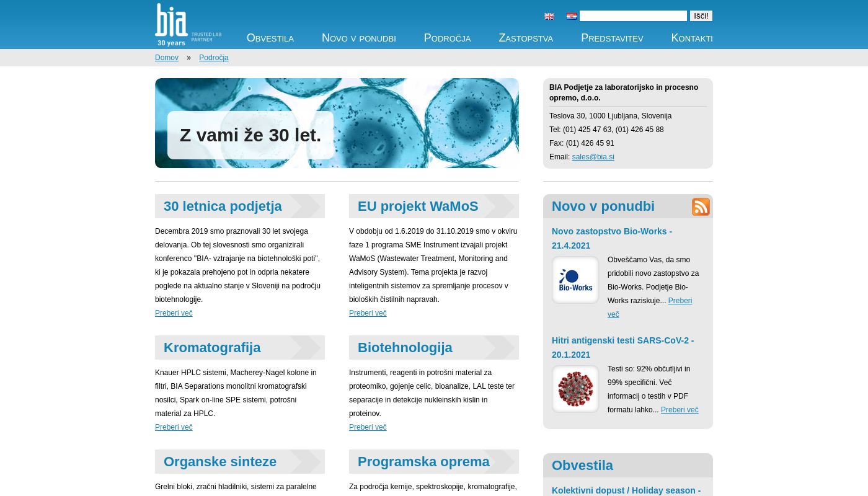Go to Domov in the breadcrumb
This screenshot has width=868, height=496.
(167, 58)
